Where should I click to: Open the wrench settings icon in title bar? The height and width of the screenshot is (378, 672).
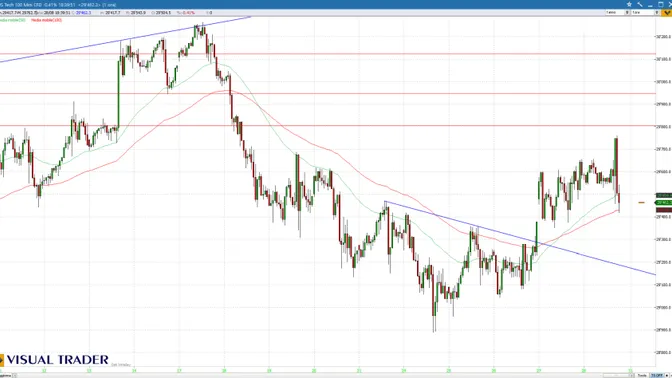(640, 4)
